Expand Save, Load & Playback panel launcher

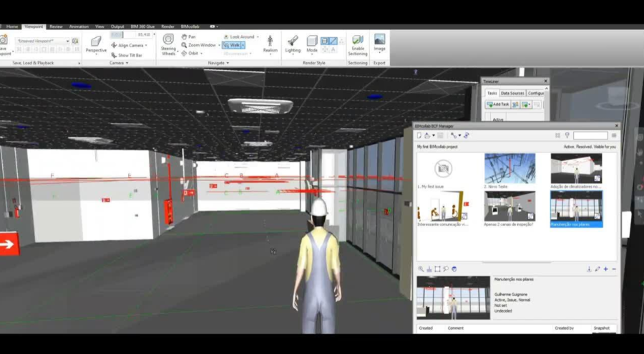(x=79, y=63)
